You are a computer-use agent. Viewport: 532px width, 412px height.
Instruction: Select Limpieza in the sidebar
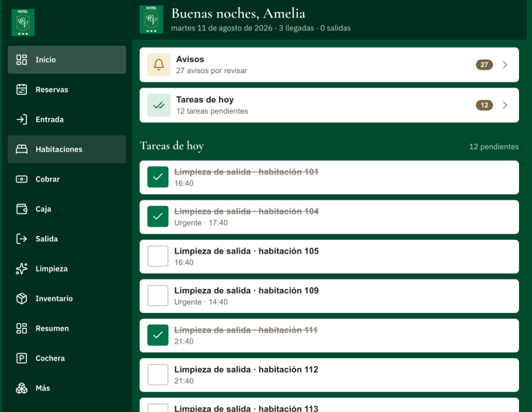pos(67,269)
